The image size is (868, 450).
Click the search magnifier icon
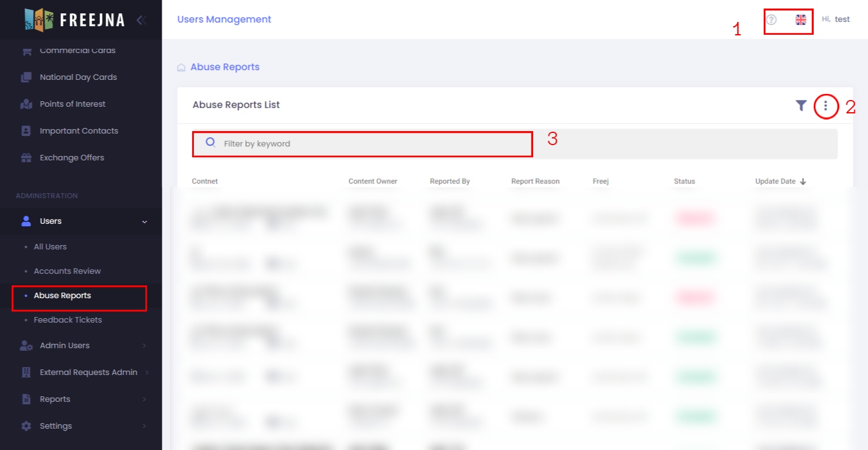click(210, 143)
